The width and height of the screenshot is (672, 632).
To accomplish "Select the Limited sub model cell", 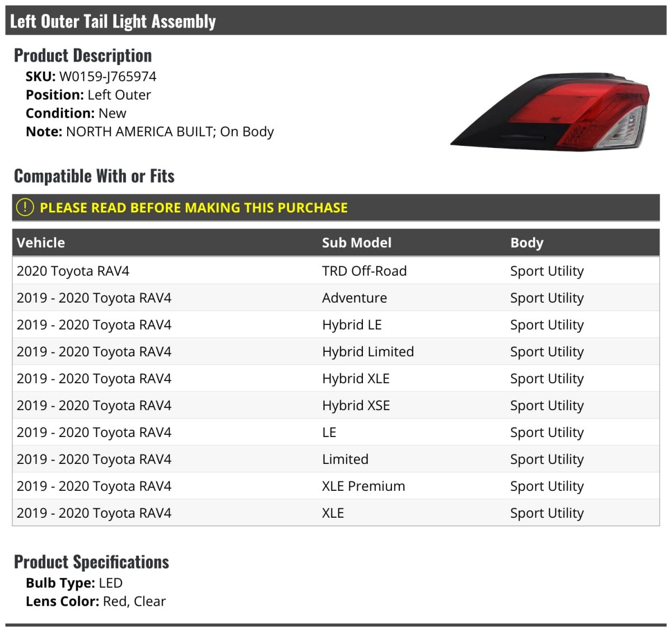I will click(345, 459).
